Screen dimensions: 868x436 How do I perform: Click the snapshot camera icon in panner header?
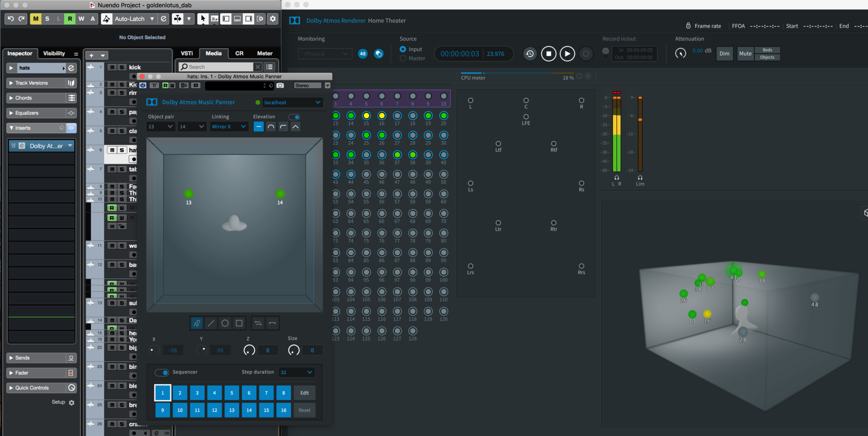(x=280, y=85)
